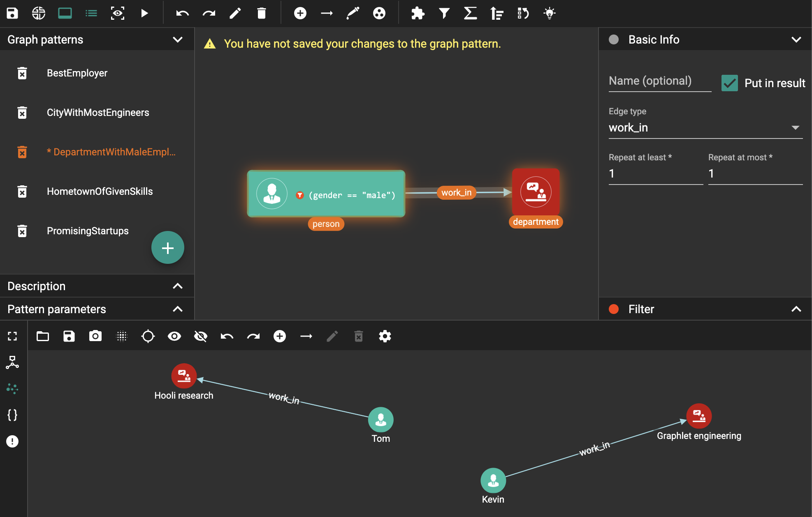This screenshot has height=517, width=812.
Task: Delete the CityWithMostEngineers pattern
Action: click(x=22, y=113)
